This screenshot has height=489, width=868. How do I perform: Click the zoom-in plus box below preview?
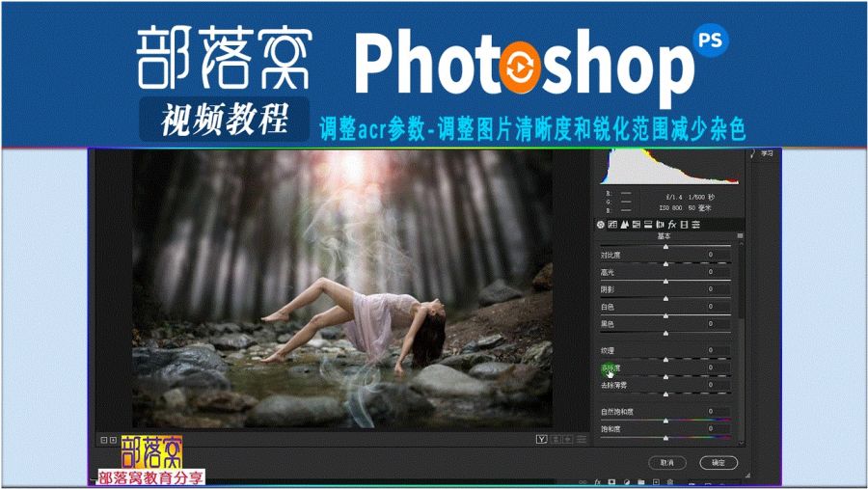click(x=113, y=440)
